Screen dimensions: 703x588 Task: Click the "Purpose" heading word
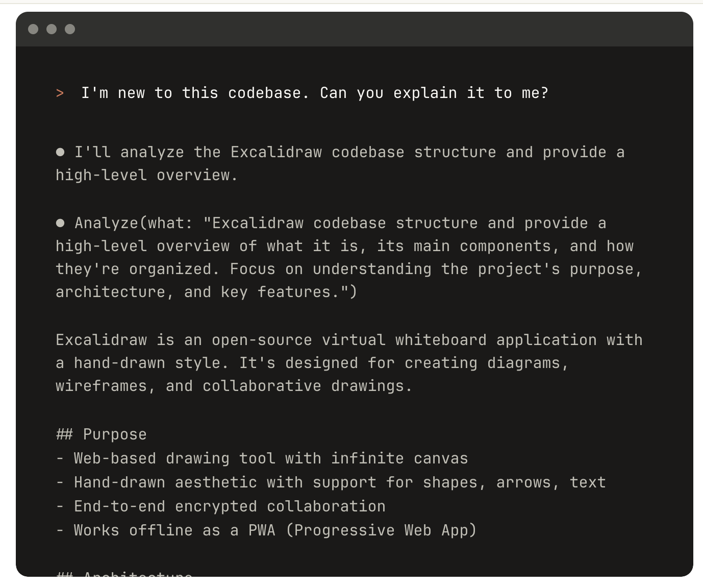(x=115, y=434)
